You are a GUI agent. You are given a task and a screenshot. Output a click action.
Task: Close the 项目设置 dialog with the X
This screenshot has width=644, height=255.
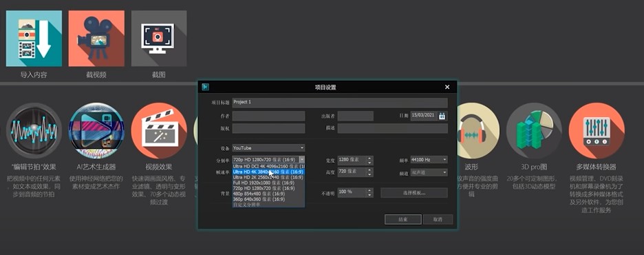pyautogui.click(x=447, y=87)
